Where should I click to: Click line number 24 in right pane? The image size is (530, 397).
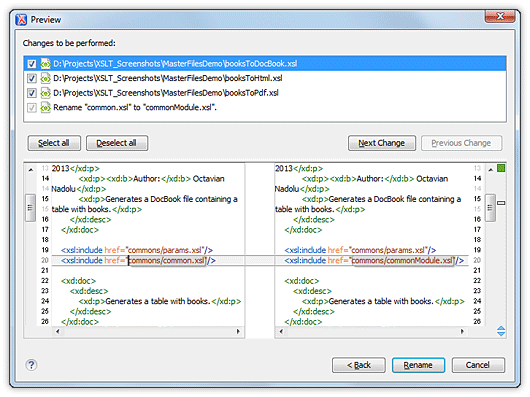pyautogui.click(x=477, y=301)
